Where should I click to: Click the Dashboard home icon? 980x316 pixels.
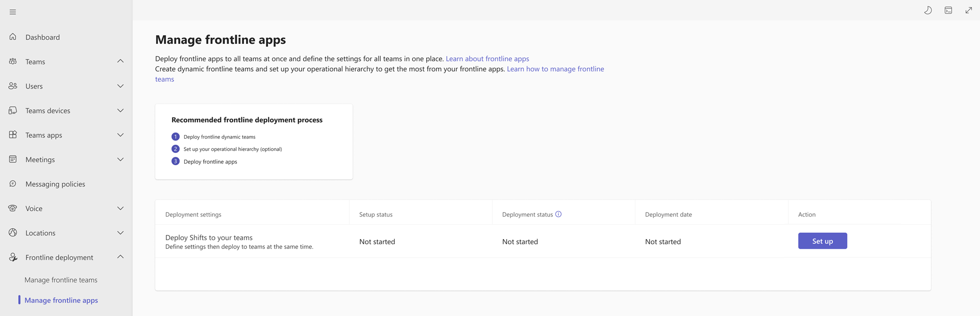[x=13, y=37]
